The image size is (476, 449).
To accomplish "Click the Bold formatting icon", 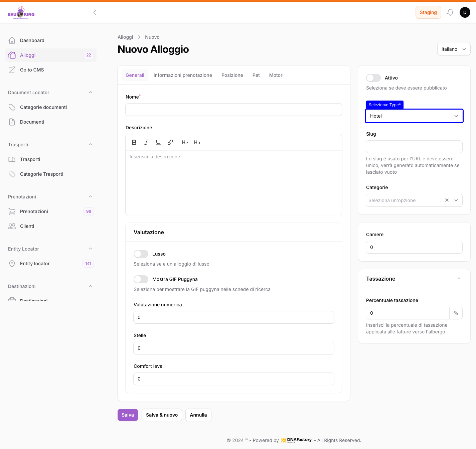I will click(134, 142).
